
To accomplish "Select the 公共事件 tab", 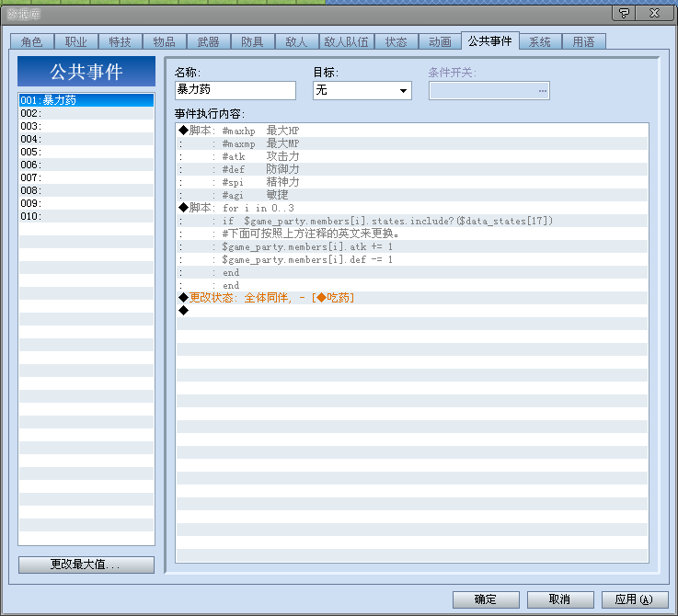I will tap(490, 40).
